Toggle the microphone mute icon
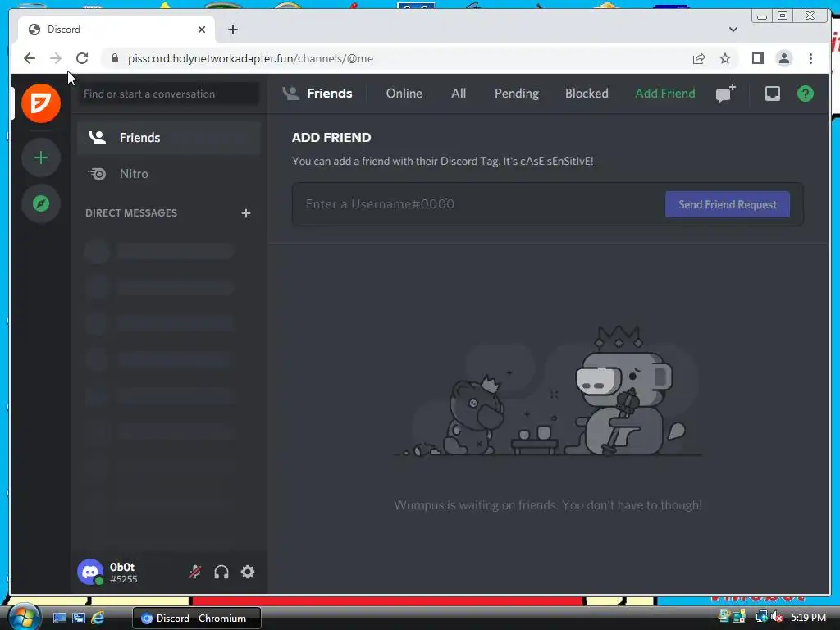The image size is (840, 630). pyautogui.click(x=195, y=572)
